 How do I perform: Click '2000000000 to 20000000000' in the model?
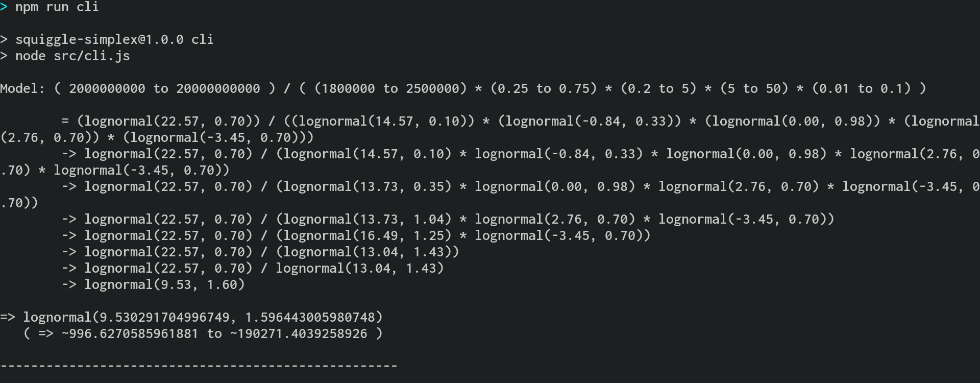pos(164,88)
